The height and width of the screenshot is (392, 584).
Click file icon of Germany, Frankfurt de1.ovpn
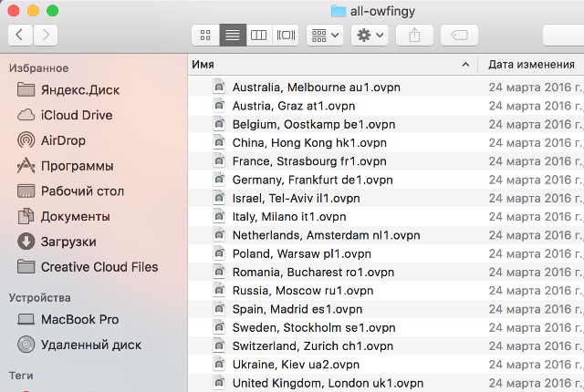click(x=219, y=180)
